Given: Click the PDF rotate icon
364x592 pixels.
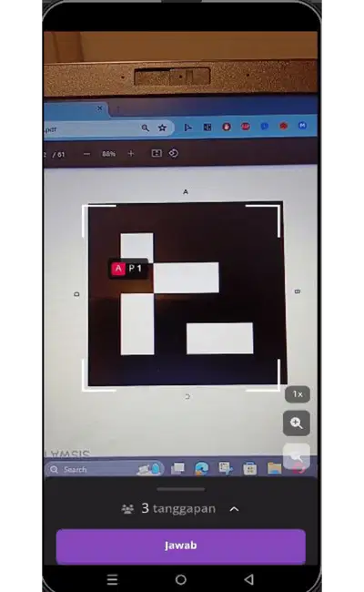Looking at the screenshot, I should pos(174,153).
